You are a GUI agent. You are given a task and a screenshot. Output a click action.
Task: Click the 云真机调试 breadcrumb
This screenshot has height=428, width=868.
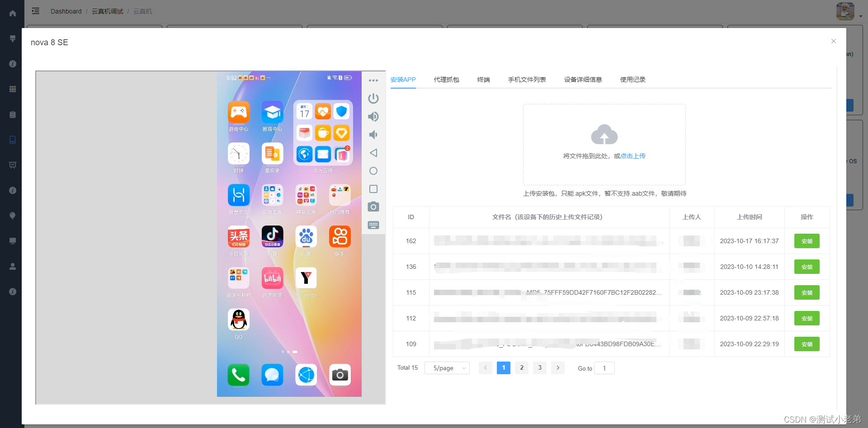(108, 11)
